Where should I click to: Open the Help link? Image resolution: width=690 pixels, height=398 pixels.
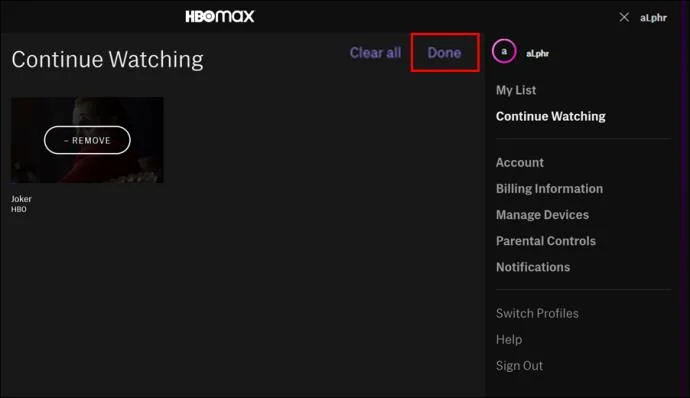coord(509,339)
